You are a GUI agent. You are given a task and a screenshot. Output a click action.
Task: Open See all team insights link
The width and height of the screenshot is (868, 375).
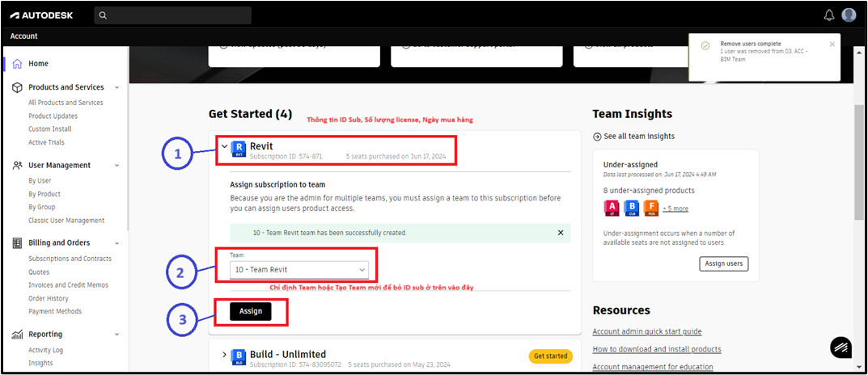639,136
